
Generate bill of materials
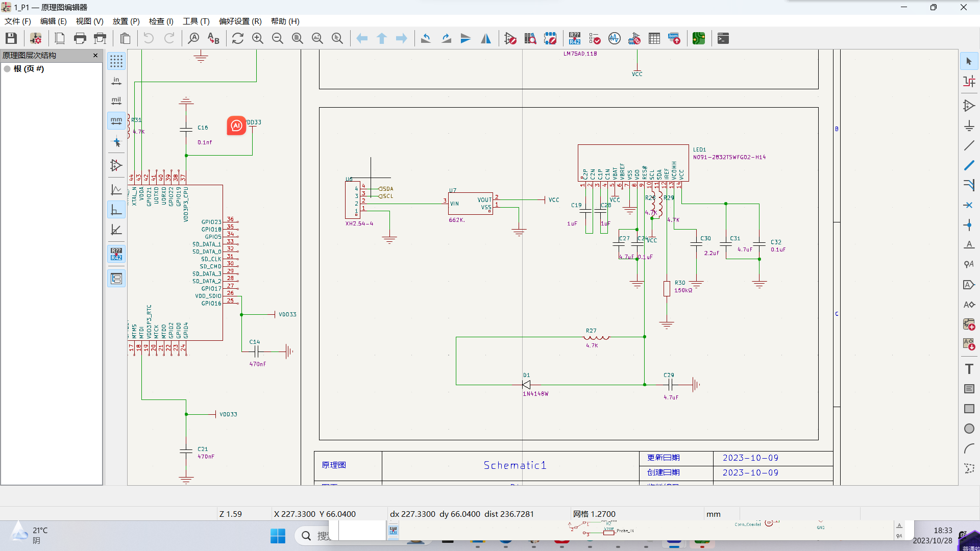tap(674, 38)
